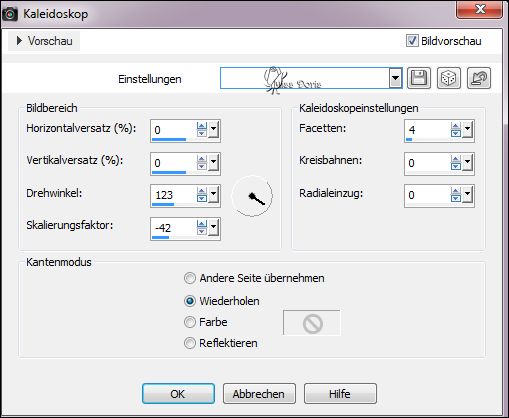Open the Drehwinkel slider dropdown arrow
Screen dimensions: 509x418
[x=214, y=194]
